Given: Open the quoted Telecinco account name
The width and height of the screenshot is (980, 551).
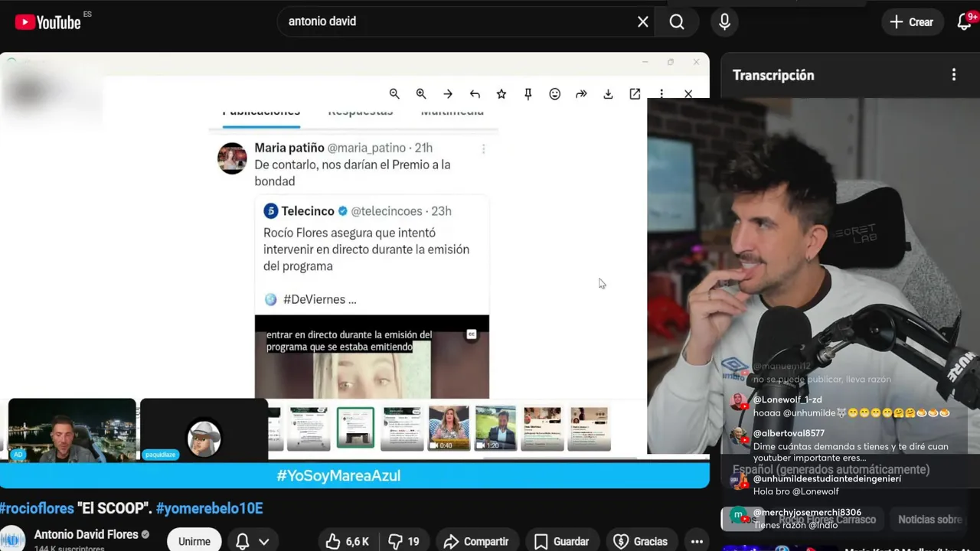Looking at the screenshot, I should pyautogui.click(x=307, y=211).
